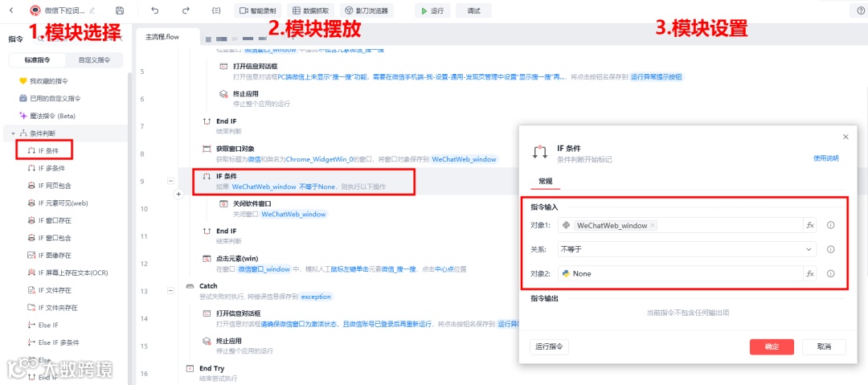Image resolution: width=868 pixels, height=385 pixels.
Task: Click the 对象1 input field
Action: tap(681, 225)
